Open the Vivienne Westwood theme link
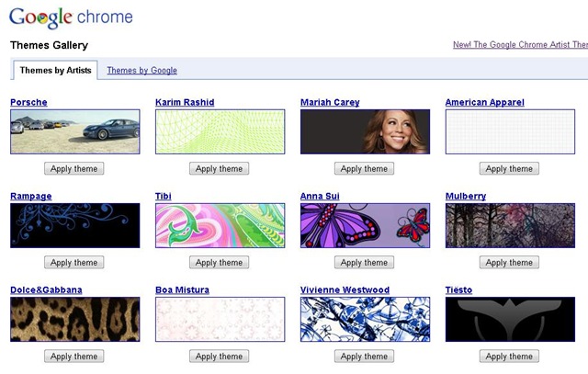This screenshot has width=588, height=374. [345, 289]
